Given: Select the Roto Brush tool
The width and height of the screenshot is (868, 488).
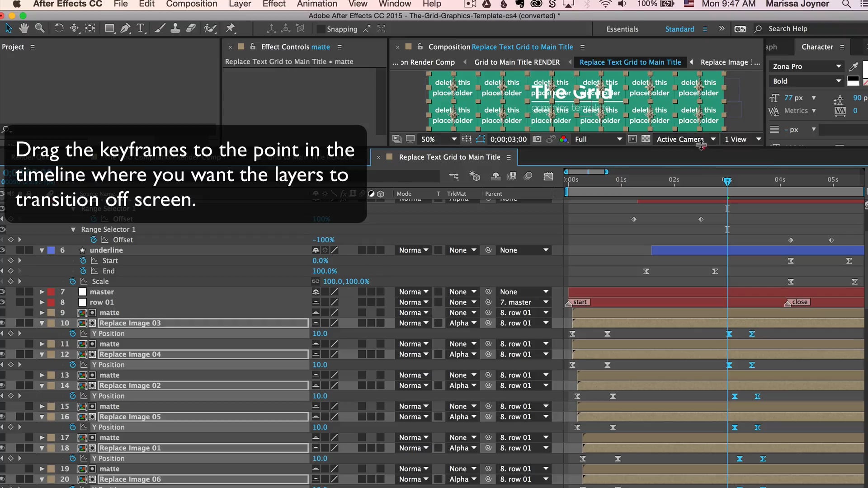Looking at the screenshot, I should pyautogui.click(x=210, y=28).
